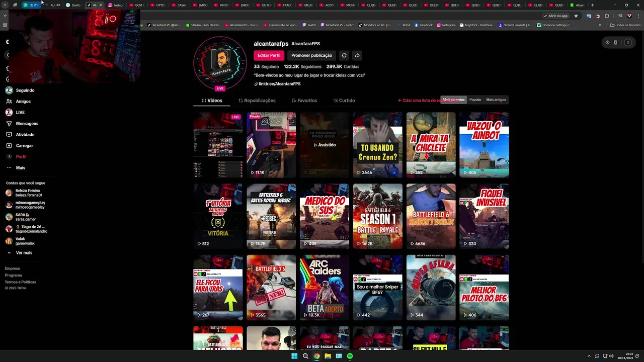Open the Assistido video thumbnail
The height and width of the screenshot is (362, 644).
(x=325, y=145)
